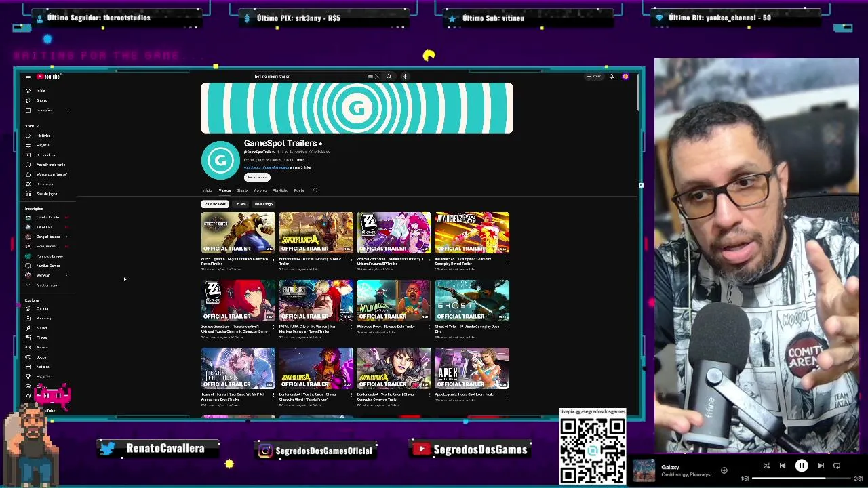Click the Galaxy album art thumbnail
Viewport: 868px width, 488px height.
coord(644,470)
